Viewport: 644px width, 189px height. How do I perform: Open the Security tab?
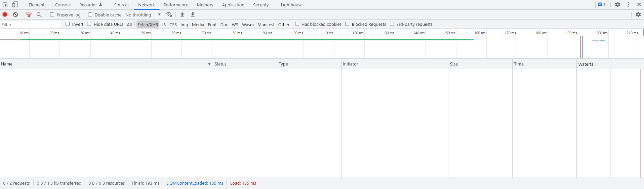pyautogui.click(x=261, y=5)
